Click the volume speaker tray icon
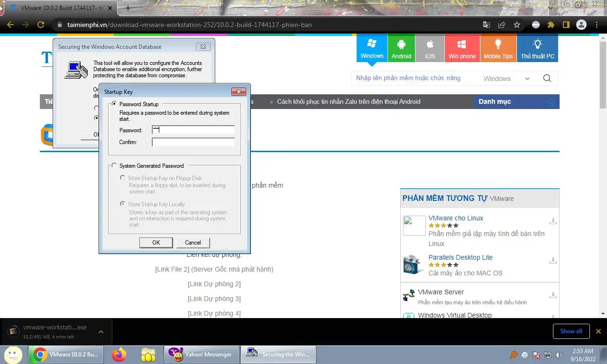The image size is (607, 364). (560, 355)
